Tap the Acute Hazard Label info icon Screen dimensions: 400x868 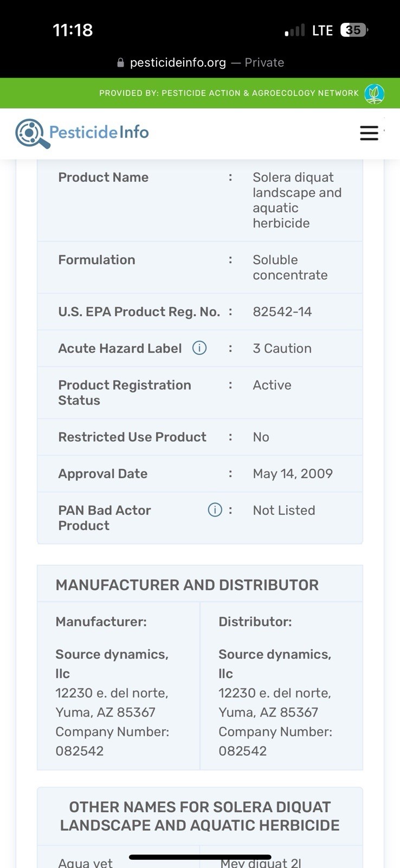click(199, 348)
